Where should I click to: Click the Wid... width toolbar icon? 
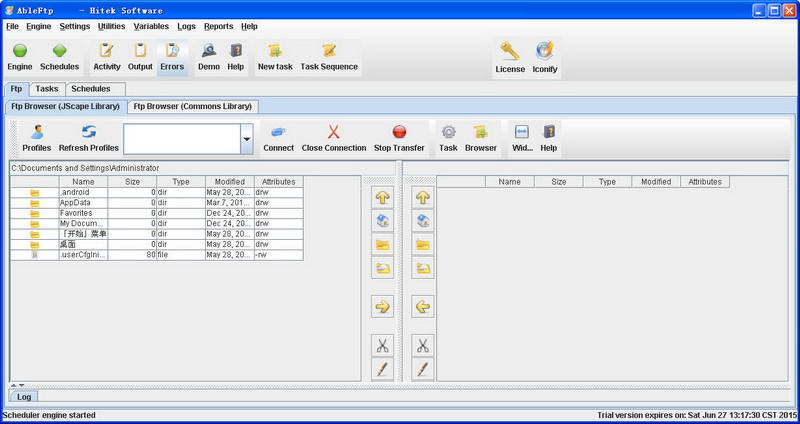[x=522, y=132]
